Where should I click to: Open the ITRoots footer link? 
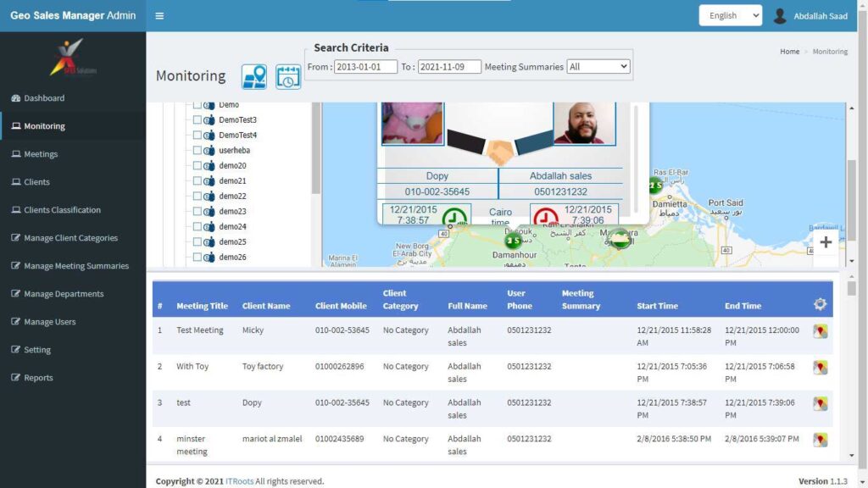click(x=239, y=481)
